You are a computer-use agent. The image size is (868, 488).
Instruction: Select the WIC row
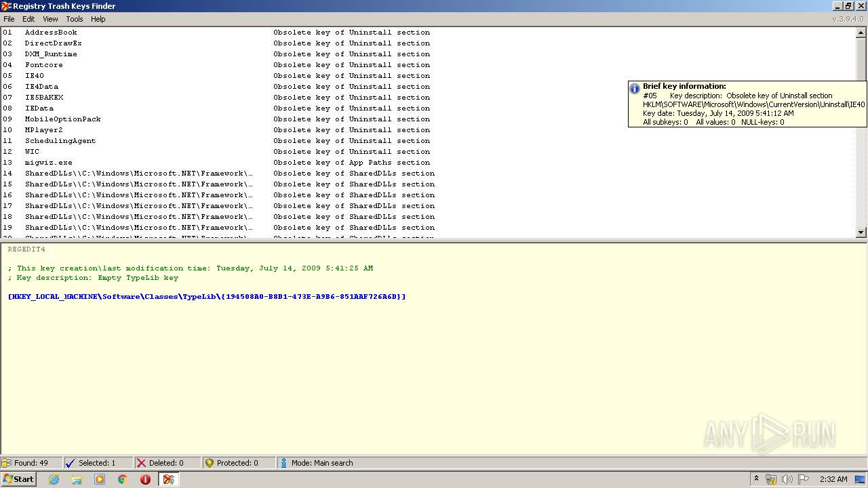tap(429, 152)
